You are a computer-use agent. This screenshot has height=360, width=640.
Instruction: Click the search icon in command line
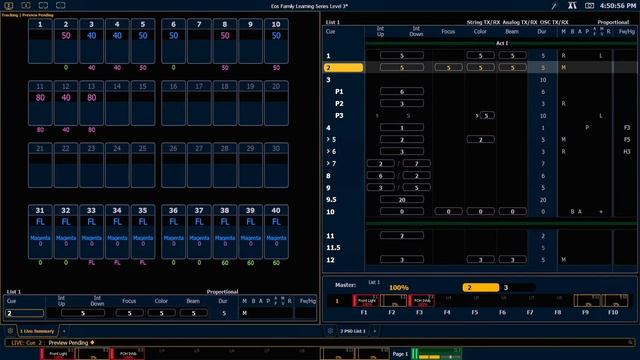pos(631,343)
